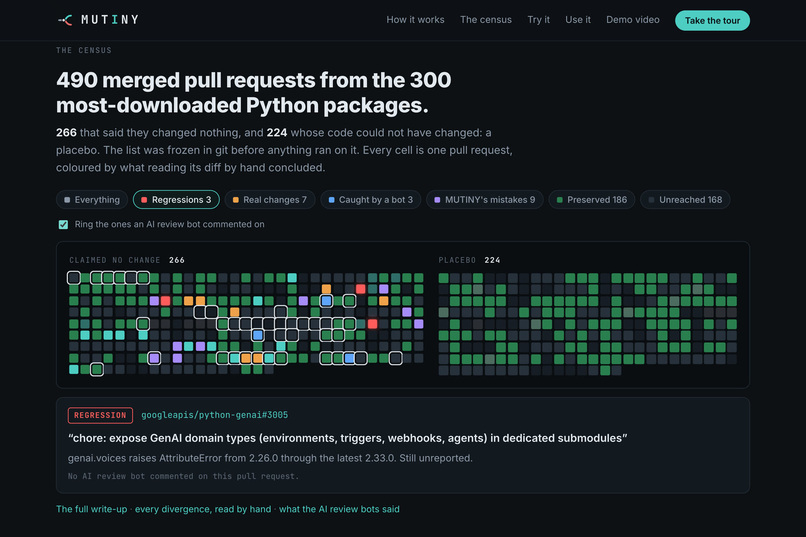Screen dimensions: 806x537
Task: Click the PLACEBO 224 label
Action: click(469, 260)
